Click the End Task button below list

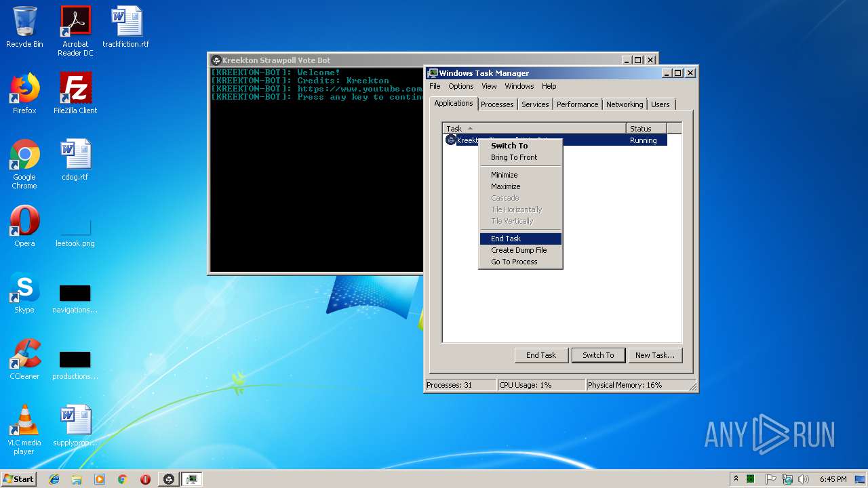click(541, 355)
